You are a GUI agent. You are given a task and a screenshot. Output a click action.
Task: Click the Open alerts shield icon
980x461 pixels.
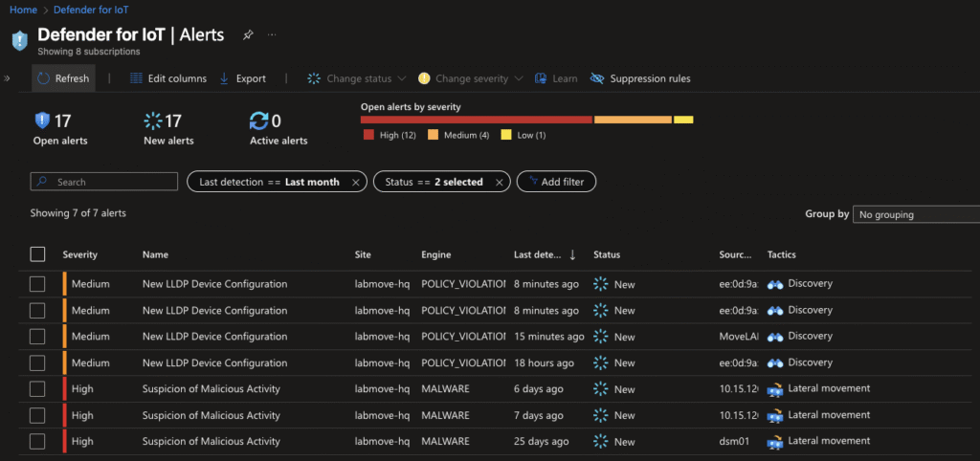pos(42,120)
